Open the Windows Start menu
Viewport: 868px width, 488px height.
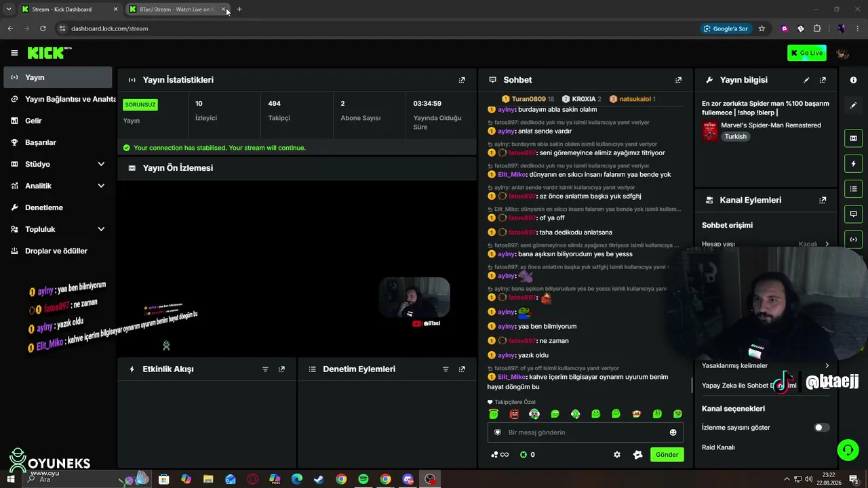pos(11,479)
